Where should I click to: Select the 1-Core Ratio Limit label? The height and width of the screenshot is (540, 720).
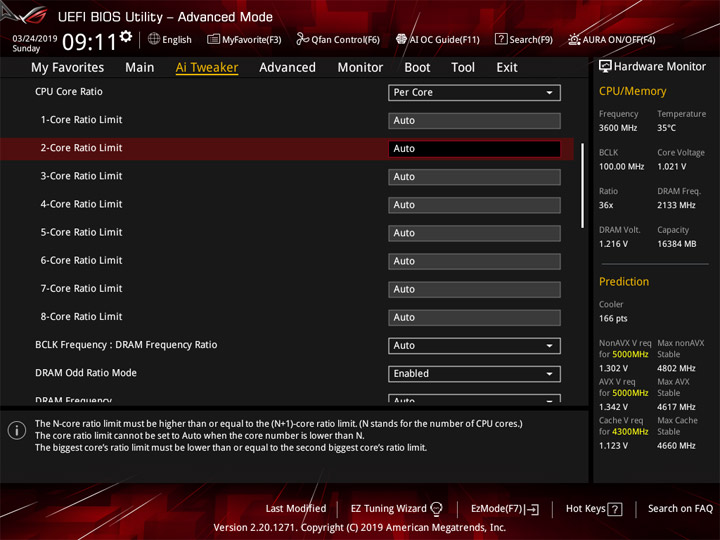click(81, 120)
